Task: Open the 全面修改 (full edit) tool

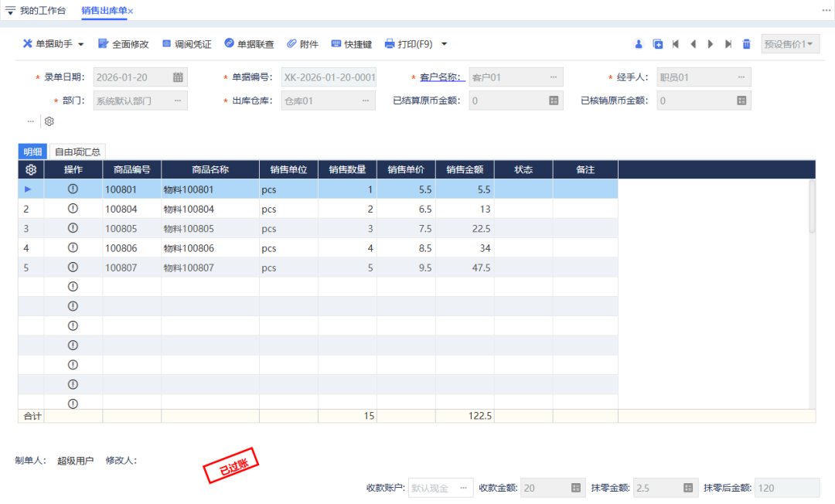Action: [128, 44]
